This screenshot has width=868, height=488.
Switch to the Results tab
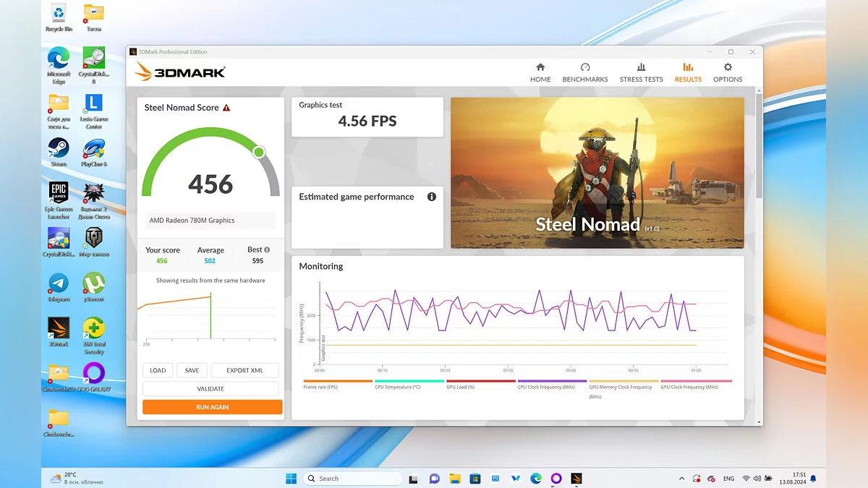[688, 72]
